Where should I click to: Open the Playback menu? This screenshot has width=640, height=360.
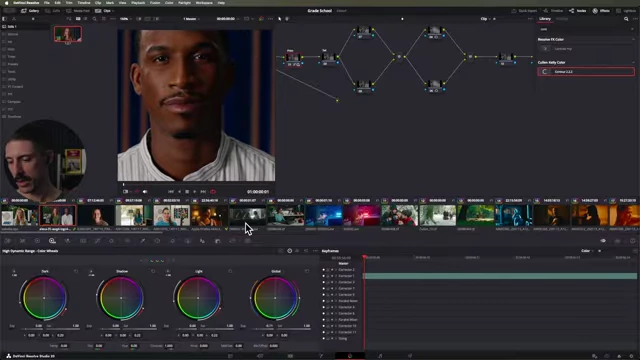pyautogui.click(x=138, y=2)
